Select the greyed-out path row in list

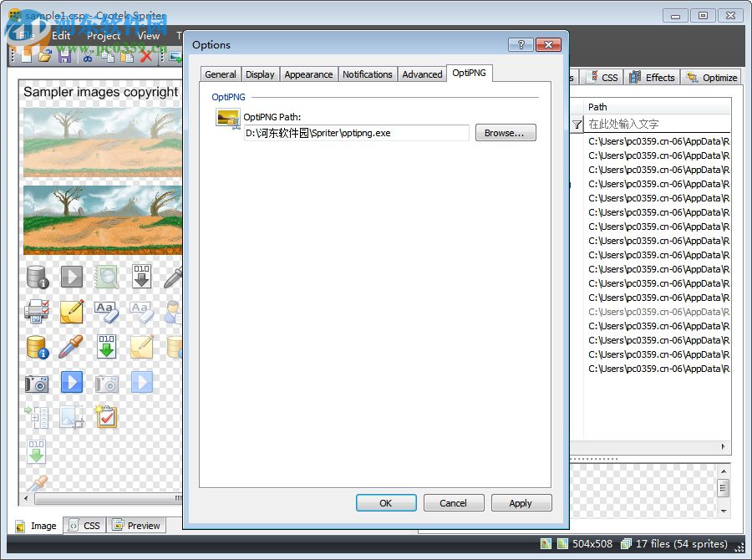658,312
